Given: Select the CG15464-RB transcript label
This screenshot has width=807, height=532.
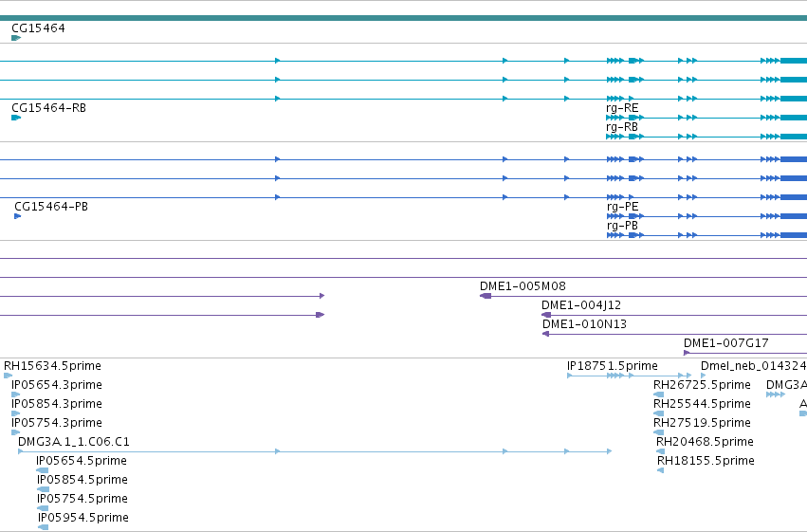Looking at the screenshot, I should [49, 108].
